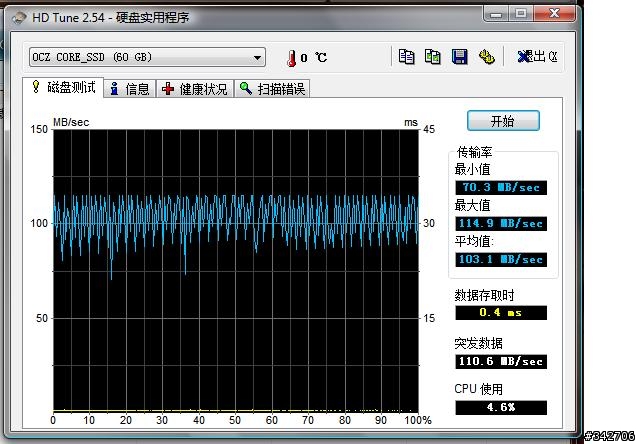
Task: Click the thermometer temperature icon
Action: pos(291,58)
